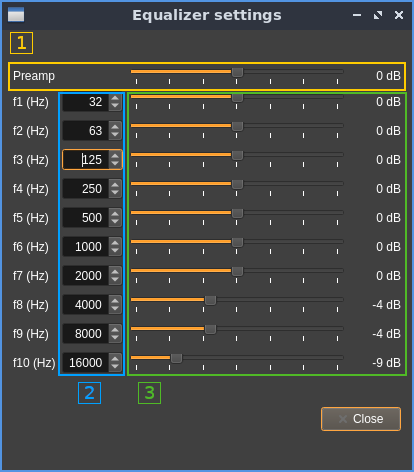Focus the f5 500 Hz input field
The width and height of the screenshot is (414, 472).
pos(86,218)
